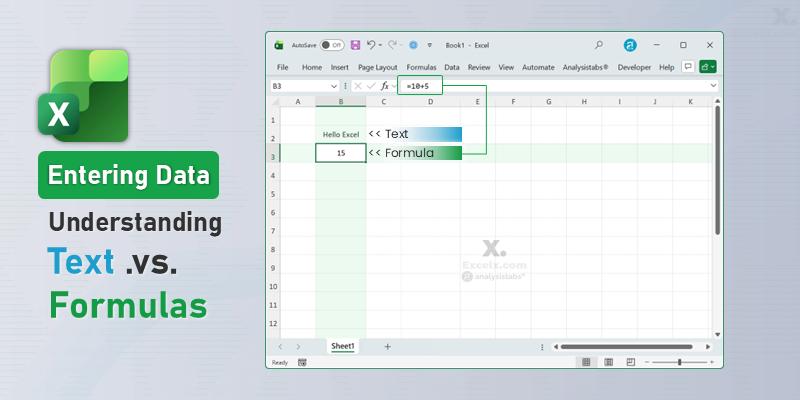Expand the Name Box dropdown arrow
Image resolution: width=800 pixels, height=400 pixels.
tap(334, 86)
